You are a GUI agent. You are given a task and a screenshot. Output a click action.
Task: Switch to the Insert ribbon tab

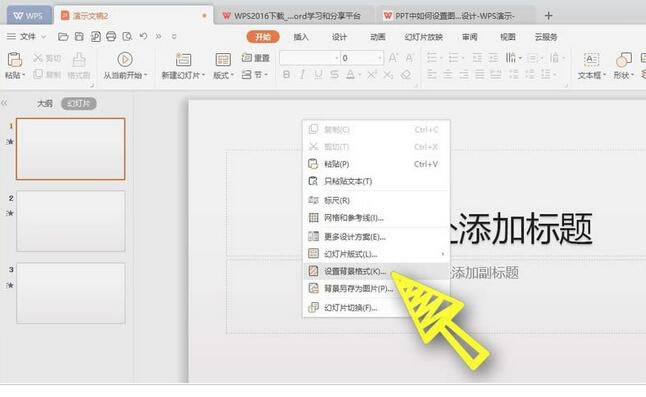[301, 37]
